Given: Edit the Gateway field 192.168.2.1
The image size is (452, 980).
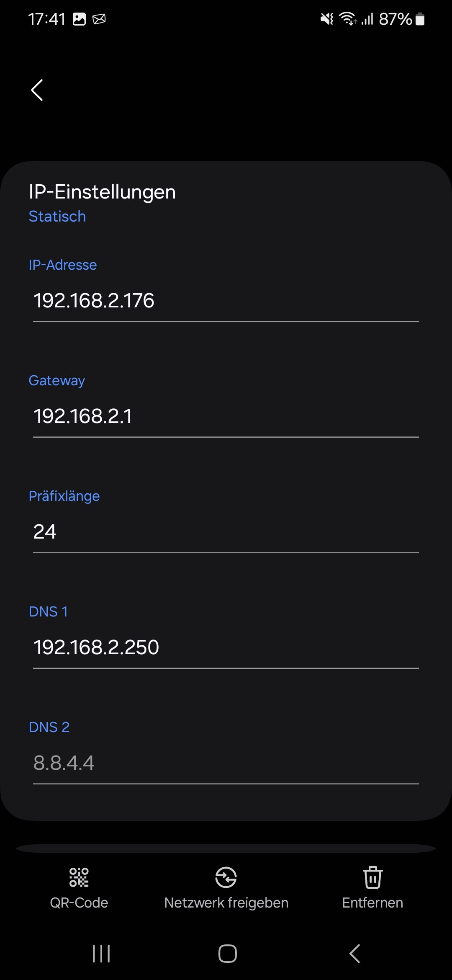Looking at the screenshot, I should (226, 416).
